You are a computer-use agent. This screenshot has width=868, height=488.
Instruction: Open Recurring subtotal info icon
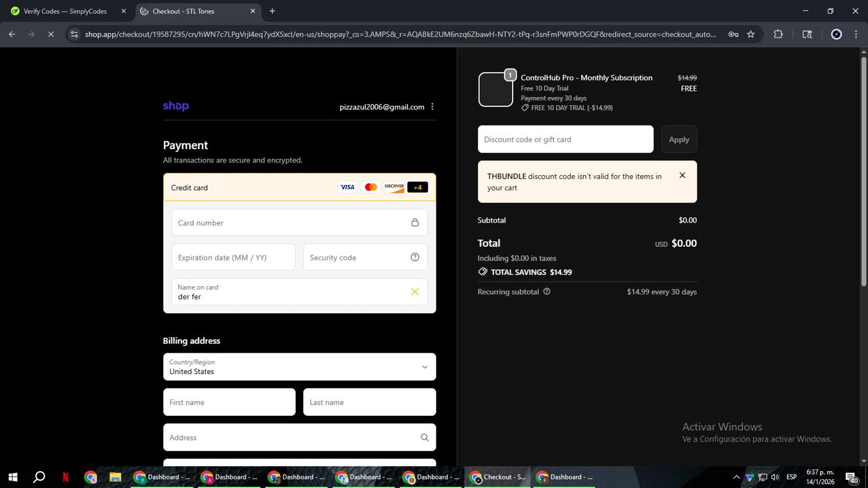[x=547, y=291]
